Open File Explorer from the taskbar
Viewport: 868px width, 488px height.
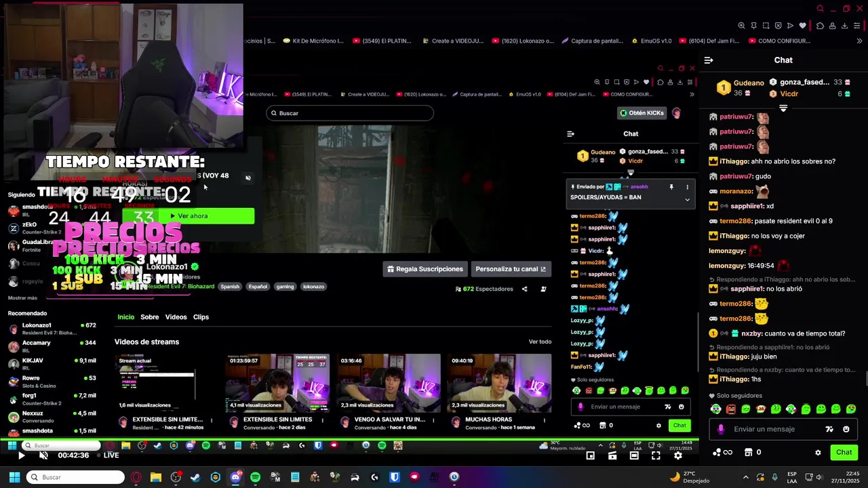click(155, 477)
